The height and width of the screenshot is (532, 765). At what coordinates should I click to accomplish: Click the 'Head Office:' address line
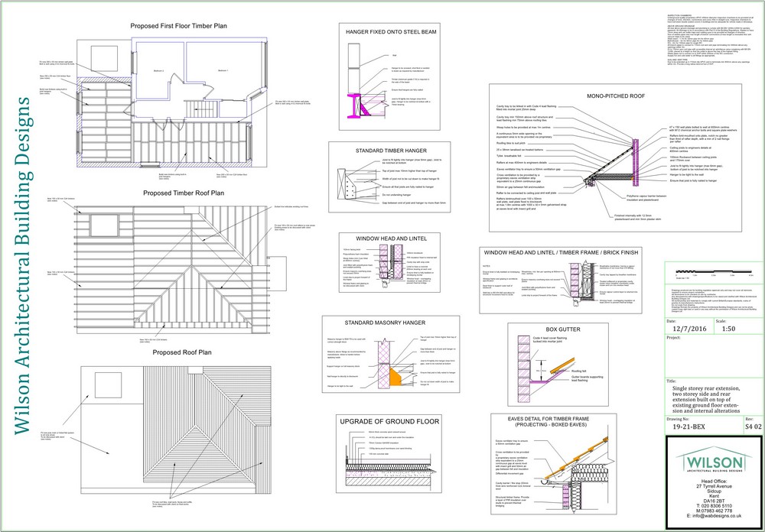coord(713,482)
